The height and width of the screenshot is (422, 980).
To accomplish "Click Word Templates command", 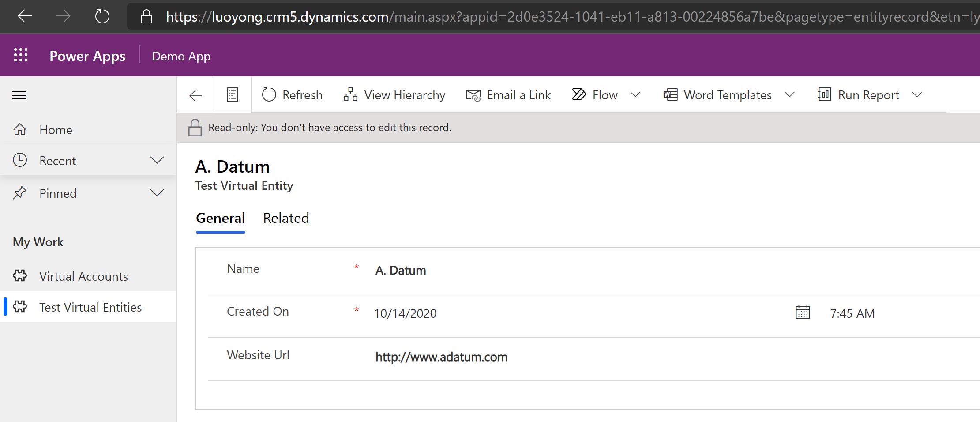I will 717,95.
